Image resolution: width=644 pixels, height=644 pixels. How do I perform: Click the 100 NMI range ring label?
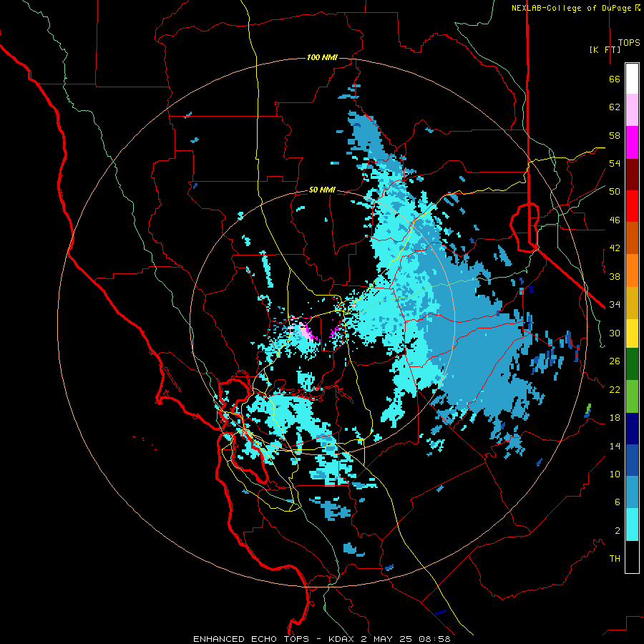click(x=322, y=57)
